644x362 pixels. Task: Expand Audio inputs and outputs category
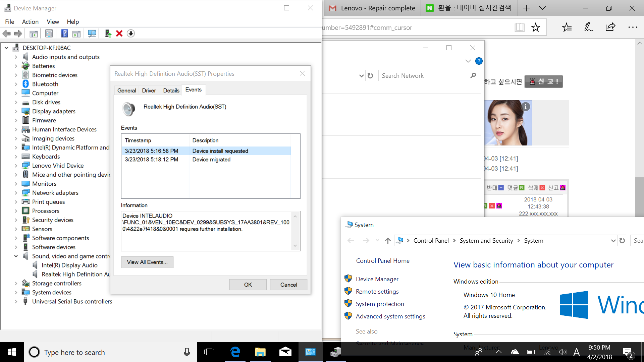[x=16, y=57]
